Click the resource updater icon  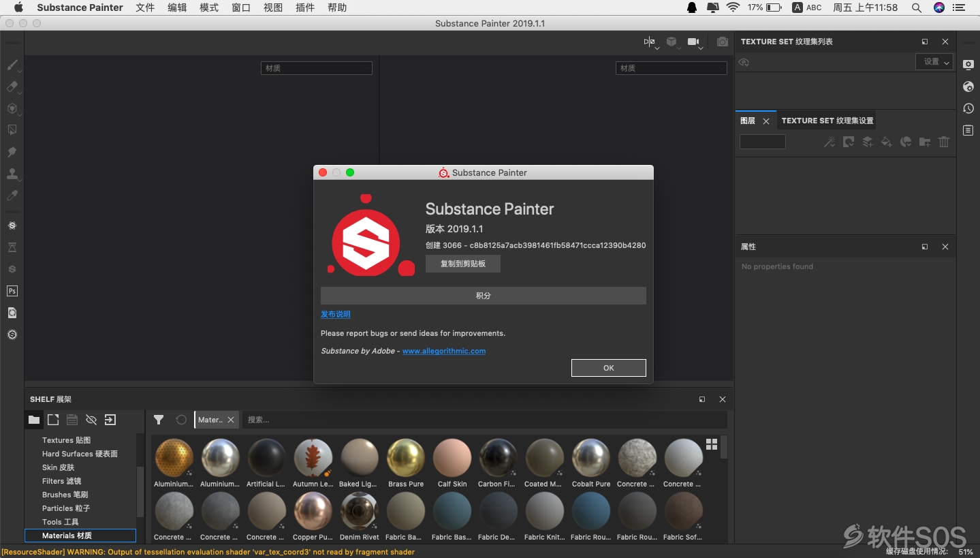pyautogui.click(x=12, y=313)
